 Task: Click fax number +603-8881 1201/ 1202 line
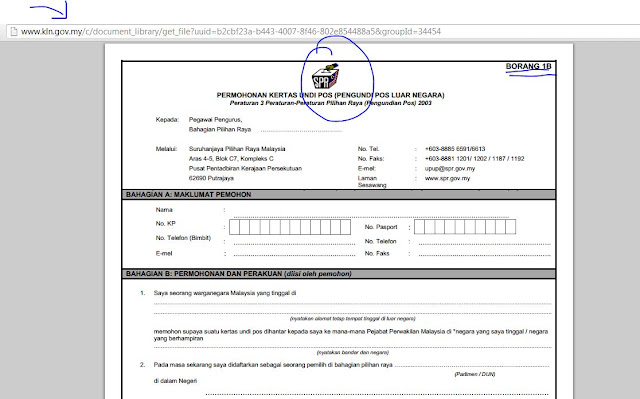click(x=474, y=159)
